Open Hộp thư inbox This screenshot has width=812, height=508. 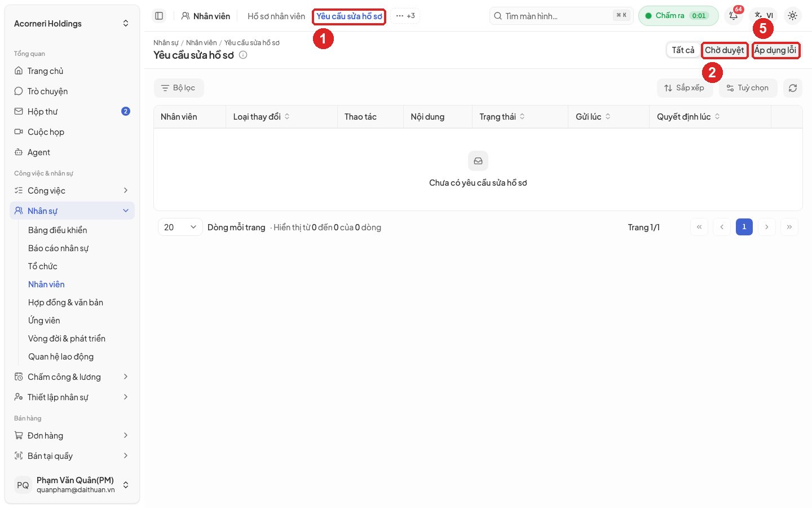pos(72,112)
